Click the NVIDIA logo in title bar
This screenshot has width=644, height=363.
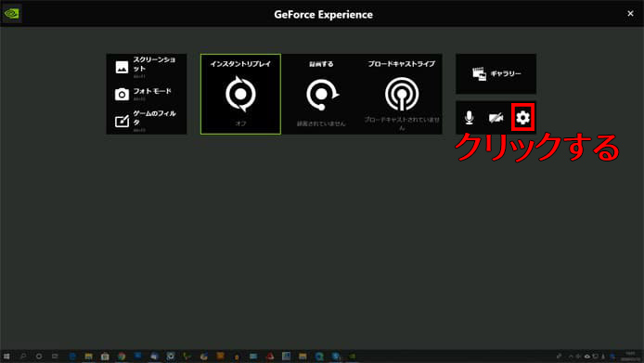click(x=11, y=14)
